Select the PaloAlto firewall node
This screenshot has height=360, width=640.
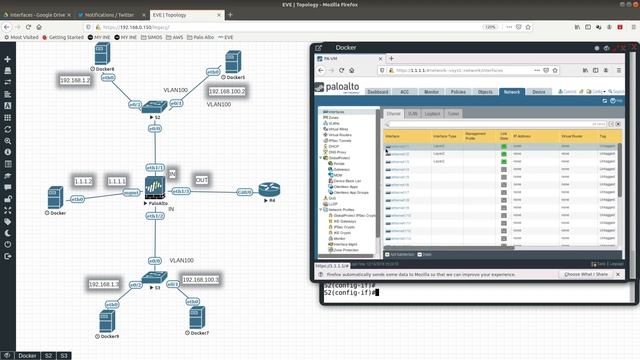point(155,188)
